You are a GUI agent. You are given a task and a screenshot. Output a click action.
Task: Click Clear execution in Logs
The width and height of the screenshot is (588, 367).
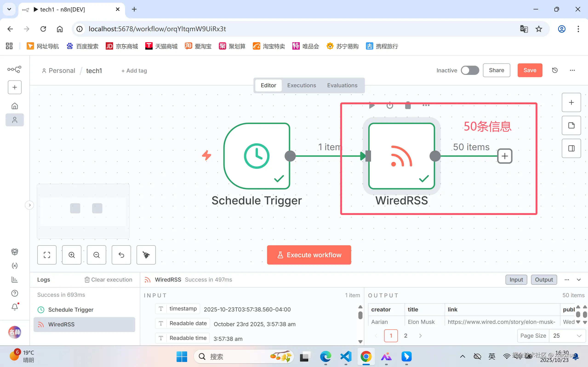pyautogui.click(x=108, y=280)
